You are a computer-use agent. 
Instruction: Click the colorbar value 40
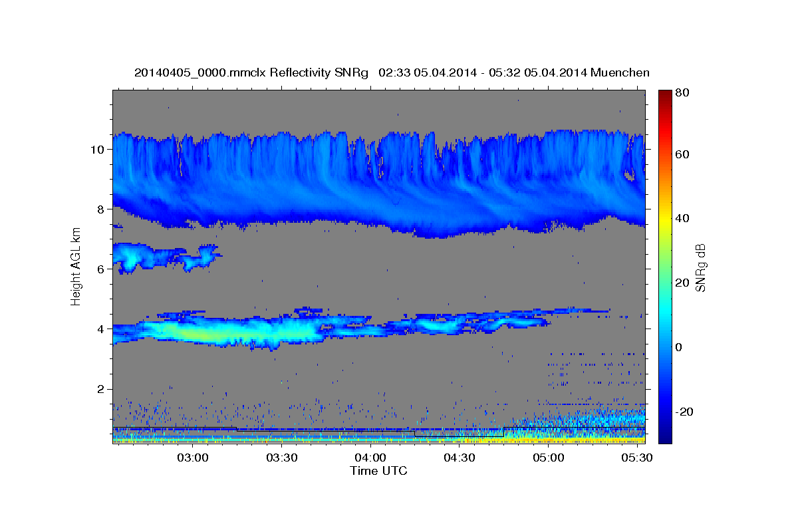pyautogui.click(x=682, y=218)
